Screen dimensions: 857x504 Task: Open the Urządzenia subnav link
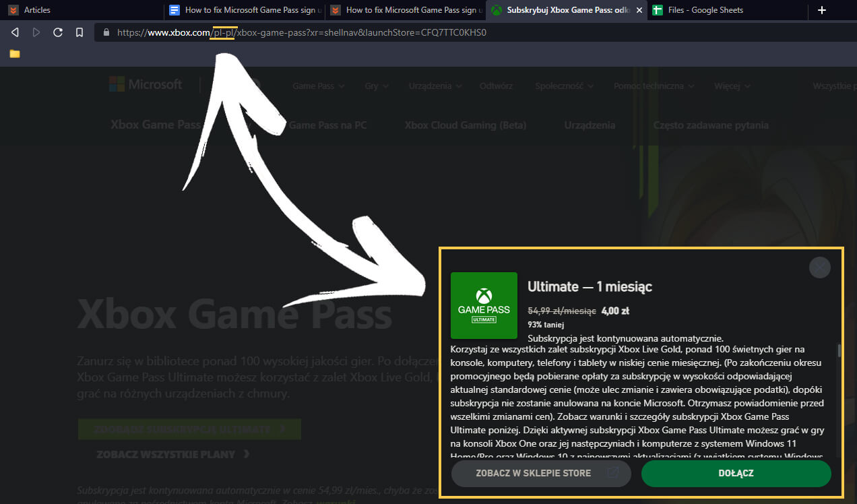pos(590,125)
